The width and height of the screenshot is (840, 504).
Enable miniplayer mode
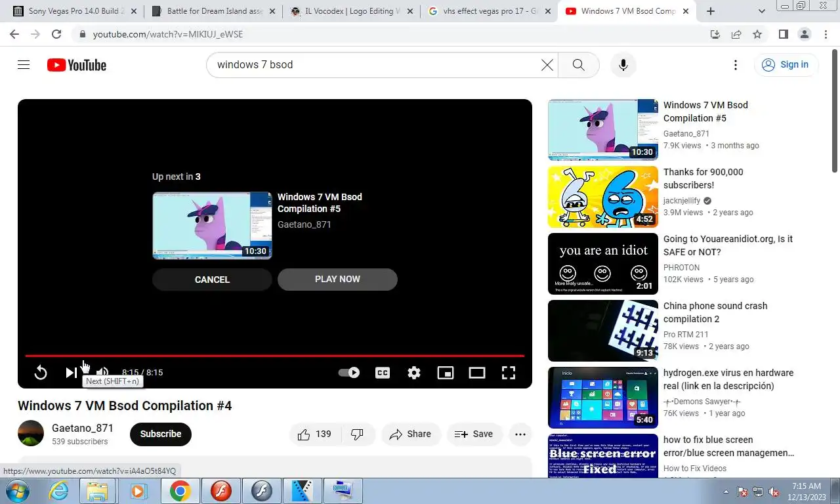point(446,373)
